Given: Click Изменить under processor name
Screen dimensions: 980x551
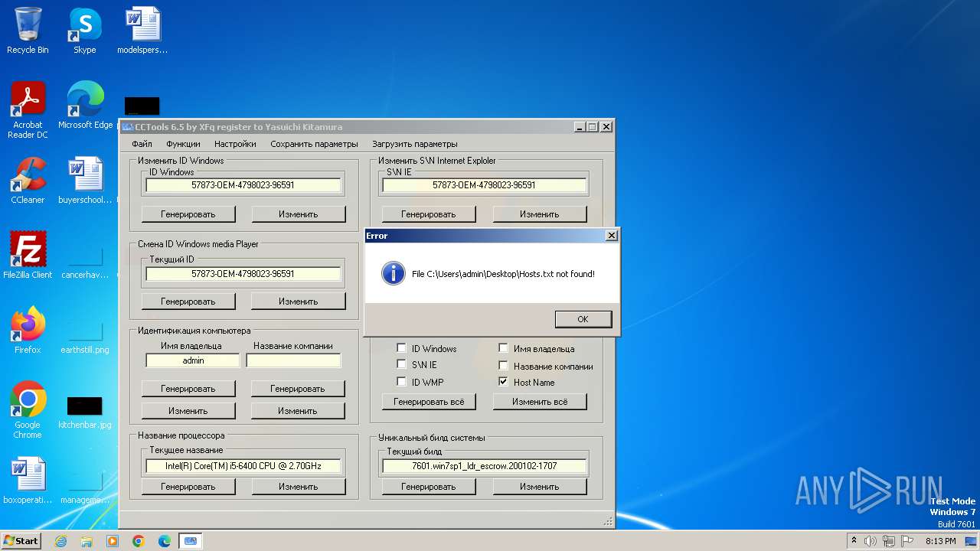Looking at the screenshot, I should coord(299,487).
